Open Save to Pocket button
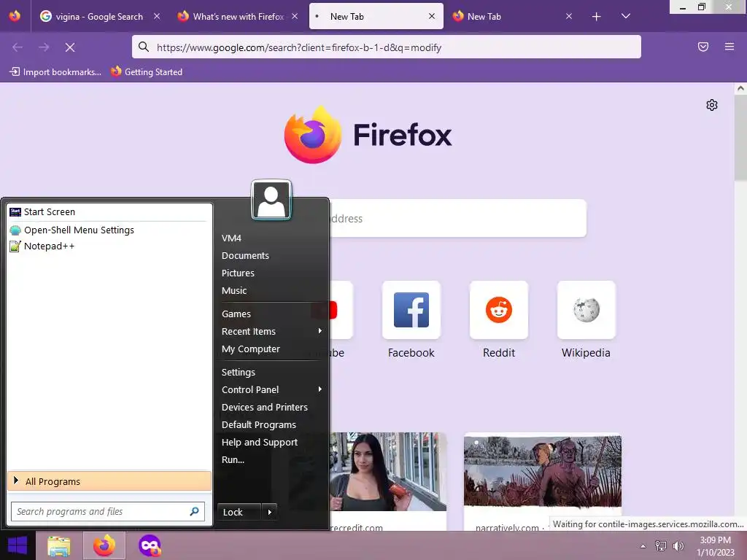747x560 pixels. (x=703, y=47)
